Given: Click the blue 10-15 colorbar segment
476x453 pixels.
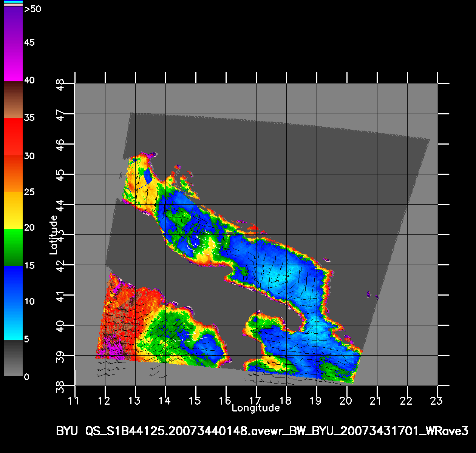Looking at the screenshot, I should click(x=13, y=285).
